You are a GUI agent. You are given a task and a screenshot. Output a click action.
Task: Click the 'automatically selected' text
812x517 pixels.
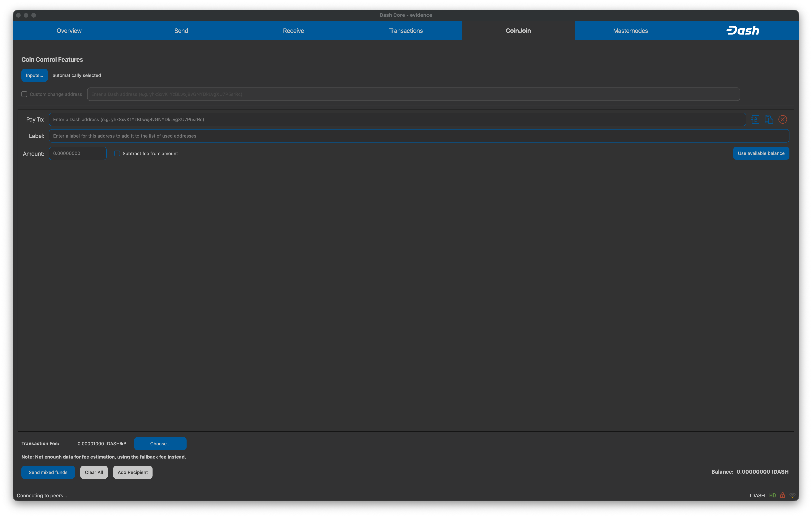point(76,75)
